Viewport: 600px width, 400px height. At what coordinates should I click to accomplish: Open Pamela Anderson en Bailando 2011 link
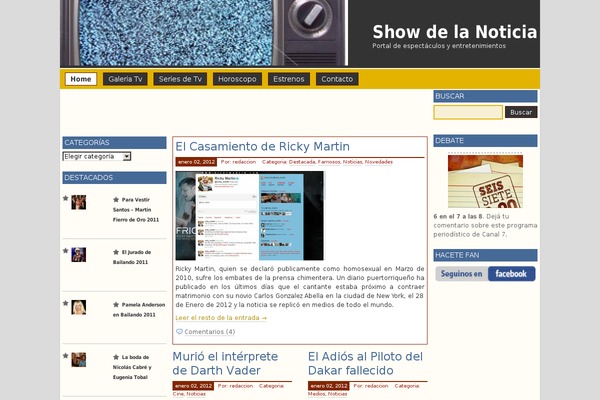pyautogui.click(x=139, y=310)
